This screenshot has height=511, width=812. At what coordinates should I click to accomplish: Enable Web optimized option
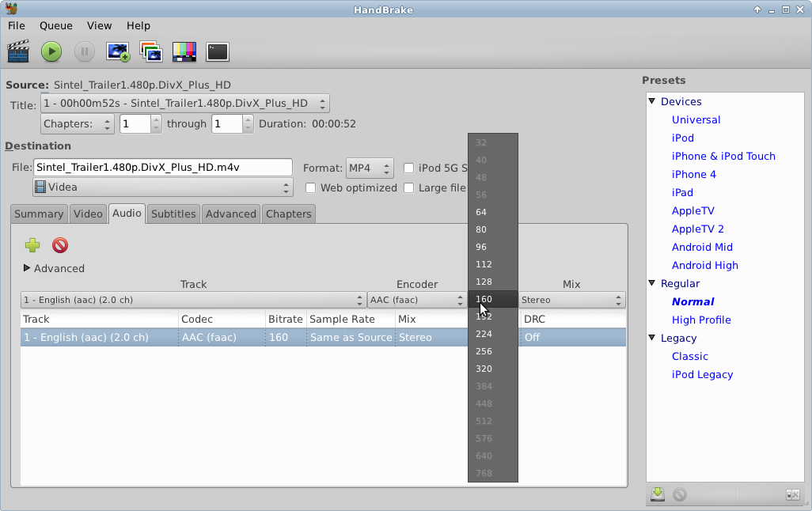[311, 188]
